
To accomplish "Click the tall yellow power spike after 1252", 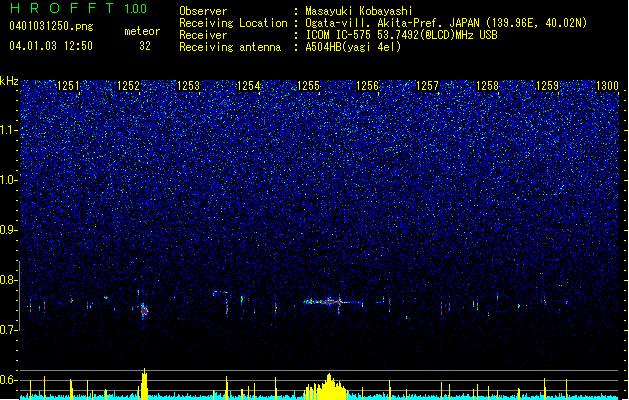I will 144,384.
